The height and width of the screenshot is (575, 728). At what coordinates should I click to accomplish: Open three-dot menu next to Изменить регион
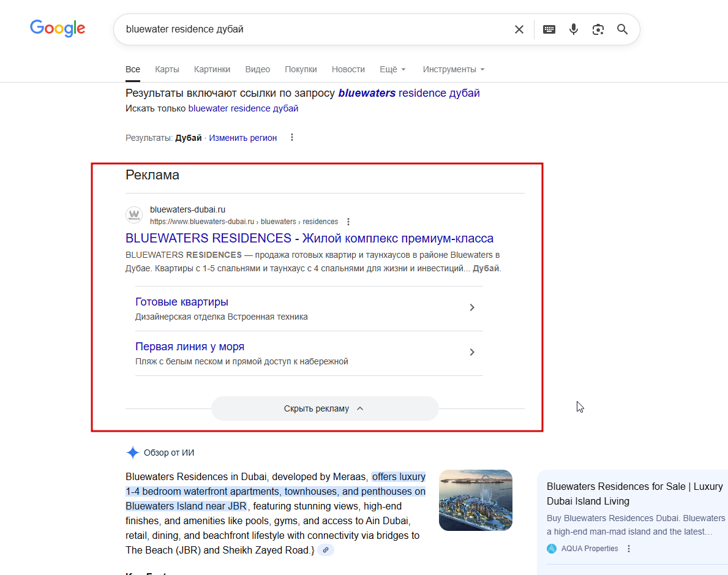tap(292, 138)
